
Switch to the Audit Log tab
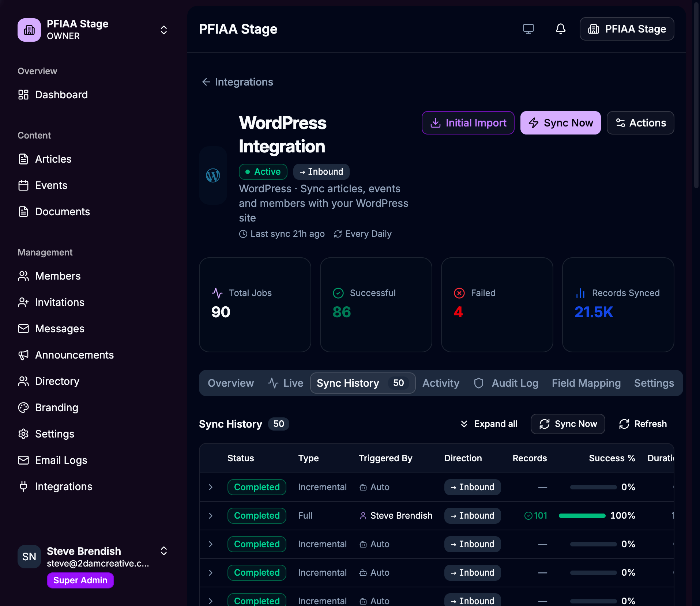506,383
